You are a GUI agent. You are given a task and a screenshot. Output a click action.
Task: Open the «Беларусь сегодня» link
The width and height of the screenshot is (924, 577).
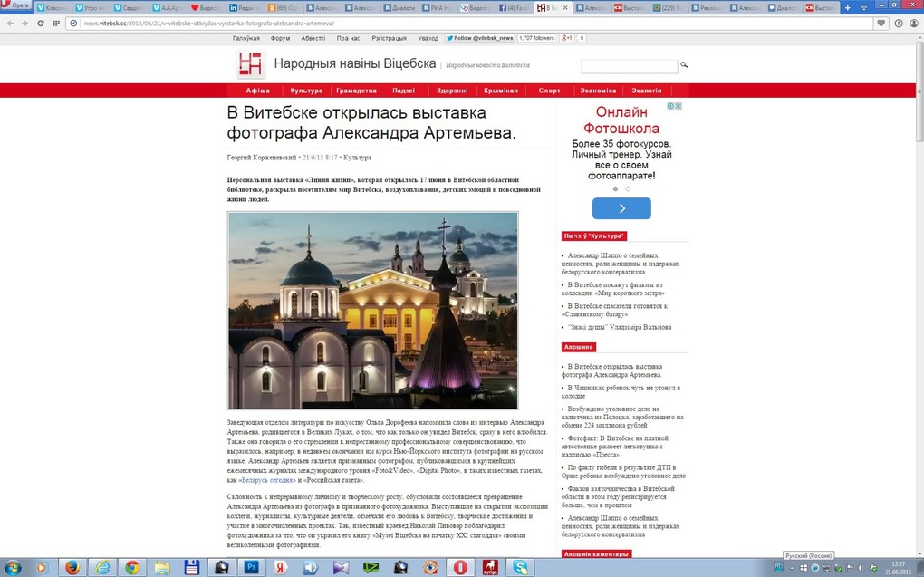coord(268,479)
